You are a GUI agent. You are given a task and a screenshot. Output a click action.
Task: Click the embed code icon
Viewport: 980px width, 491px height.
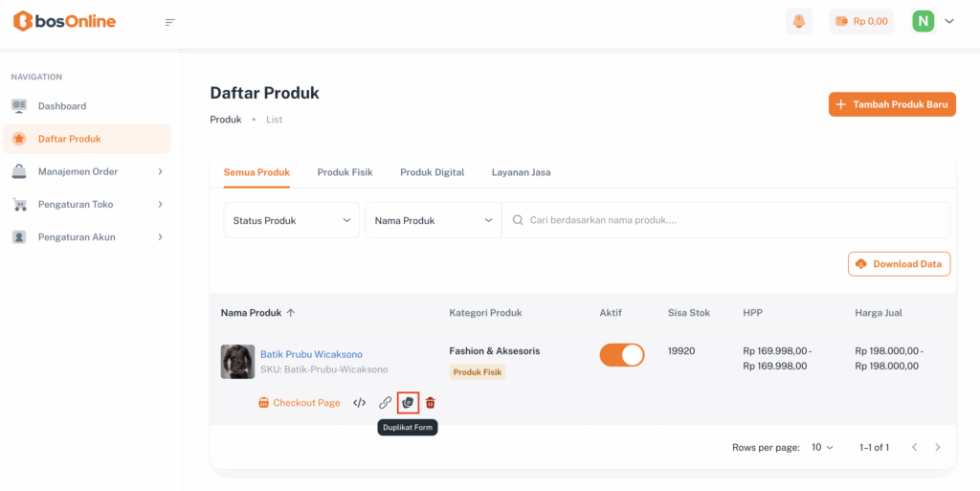pyautogui.click(x=360, y=403)
